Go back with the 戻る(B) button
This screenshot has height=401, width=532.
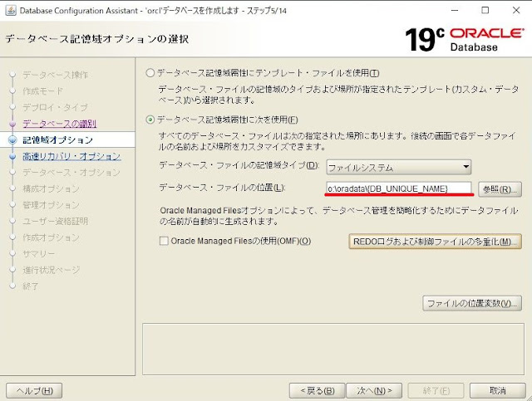pos(317,391)
